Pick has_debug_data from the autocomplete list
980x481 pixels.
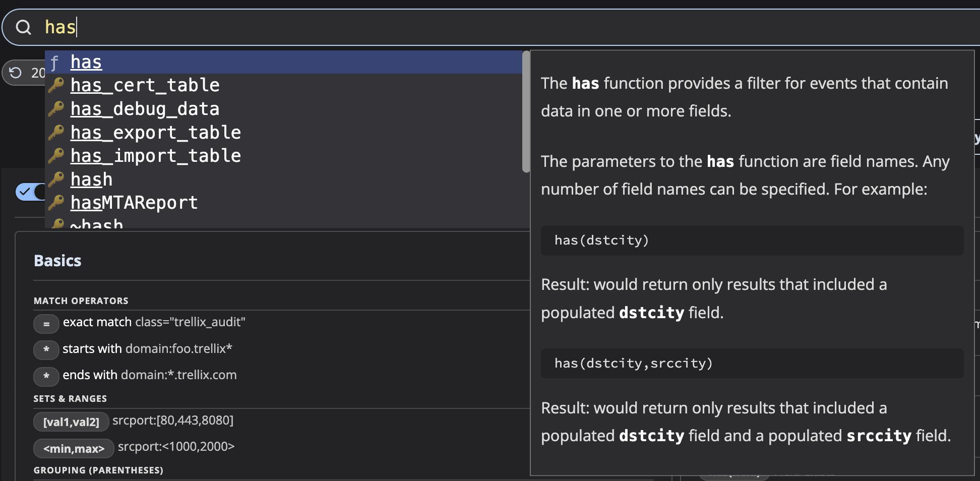pos(284,109)
